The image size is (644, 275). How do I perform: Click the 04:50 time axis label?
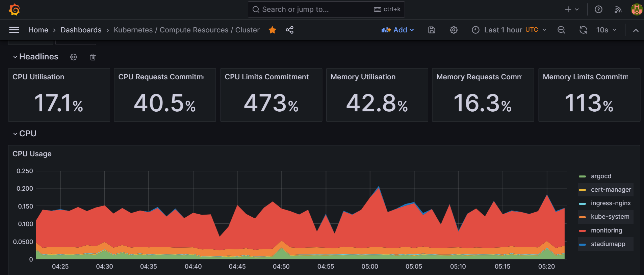(x=281, y=267)
